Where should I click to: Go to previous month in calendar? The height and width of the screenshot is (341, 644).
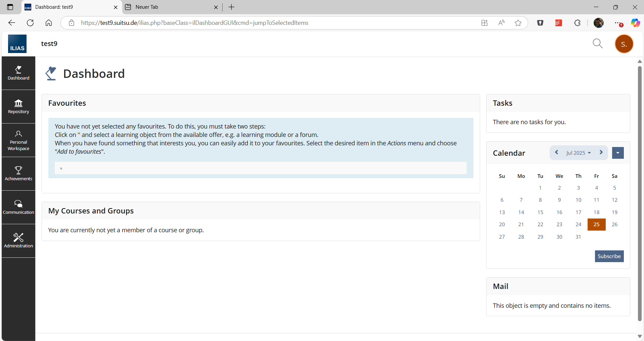pyautogui.click(x=556, y=152)
